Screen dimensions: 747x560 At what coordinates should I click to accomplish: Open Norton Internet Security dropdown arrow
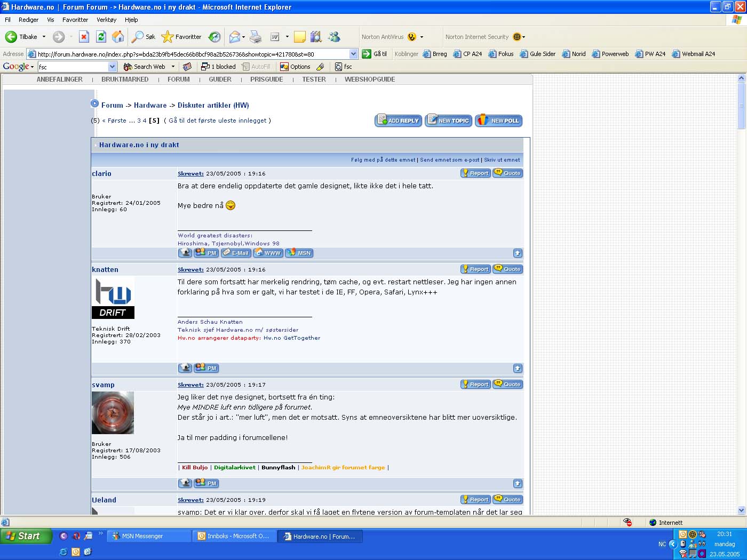click(523, 37)
